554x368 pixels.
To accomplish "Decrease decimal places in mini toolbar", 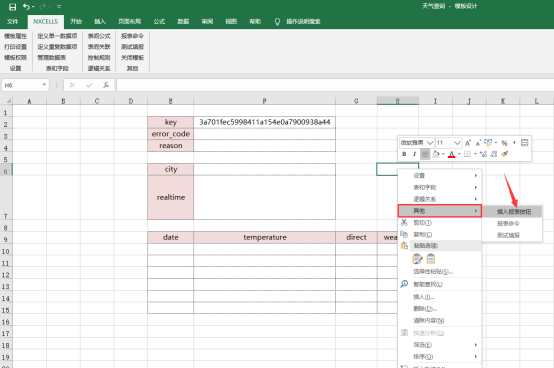I will 494,154.
